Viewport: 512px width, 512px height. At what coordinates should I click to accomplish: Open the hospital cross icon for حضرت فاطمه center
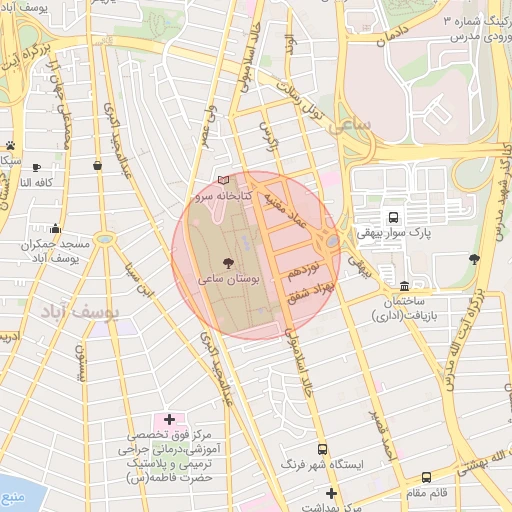point(169,419)
